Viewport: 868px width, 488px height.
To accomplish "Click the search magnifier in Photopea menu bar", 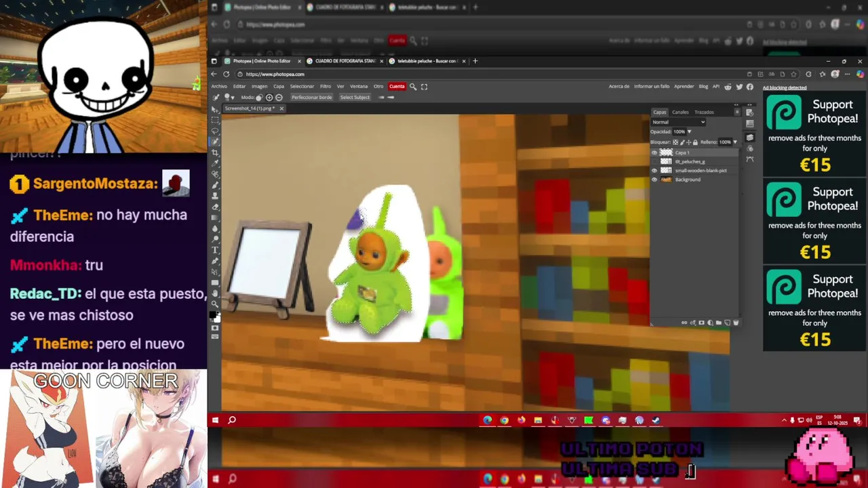I will 413,87.
